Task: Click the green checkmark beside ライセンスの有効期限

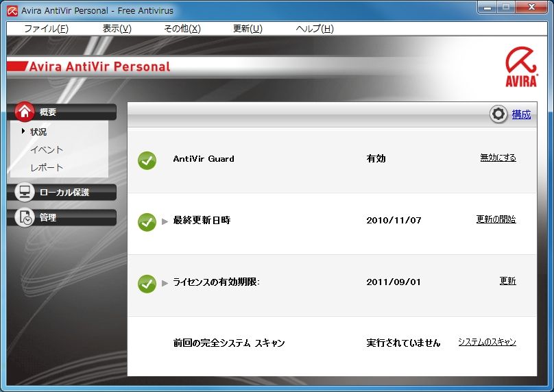Action: 147,284
